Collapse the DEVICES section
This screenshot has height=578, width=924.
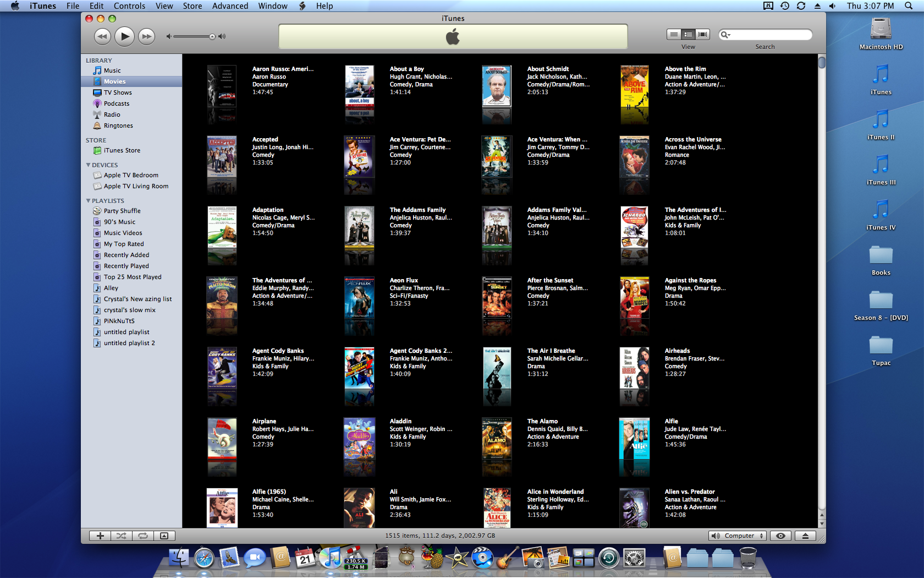[x=88, y=165]
